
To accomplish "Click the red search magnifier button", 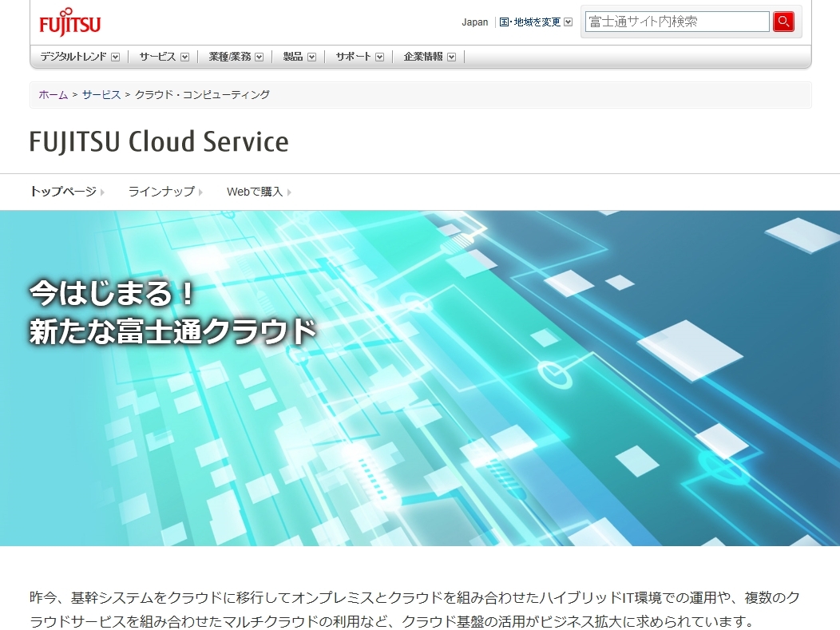I will click(783, 22).
